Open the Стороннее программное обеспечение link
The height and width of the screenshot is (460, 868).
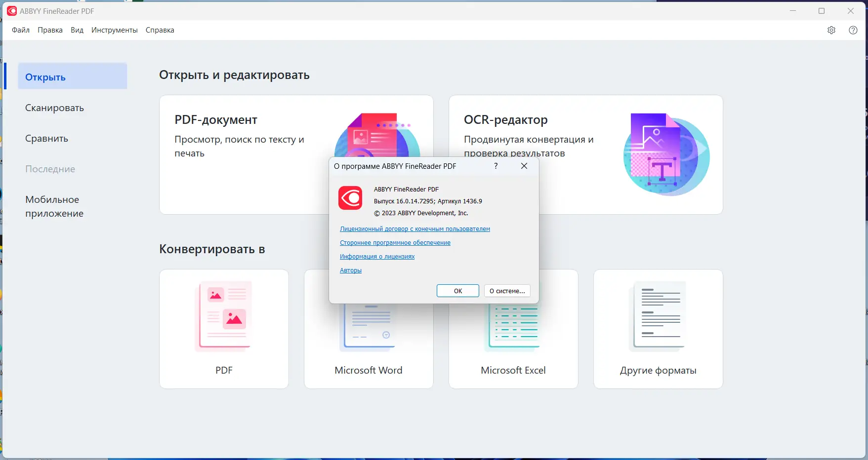pyautogui.click(x=394, y=242)
